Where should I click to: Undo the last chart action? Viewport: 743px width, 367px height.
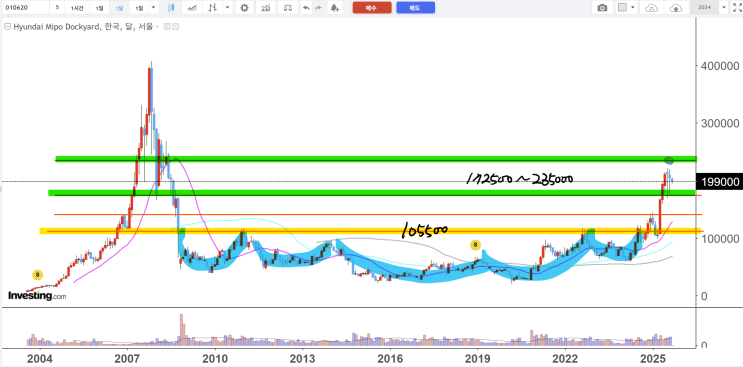[x=306, y=8]
